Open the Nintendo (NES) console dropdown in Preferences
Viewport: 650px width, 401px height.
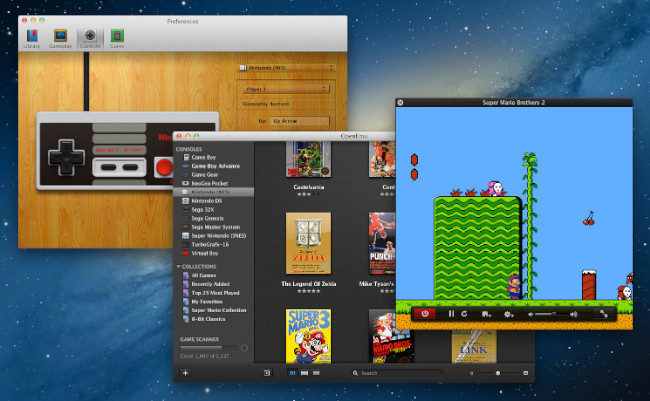287,68
